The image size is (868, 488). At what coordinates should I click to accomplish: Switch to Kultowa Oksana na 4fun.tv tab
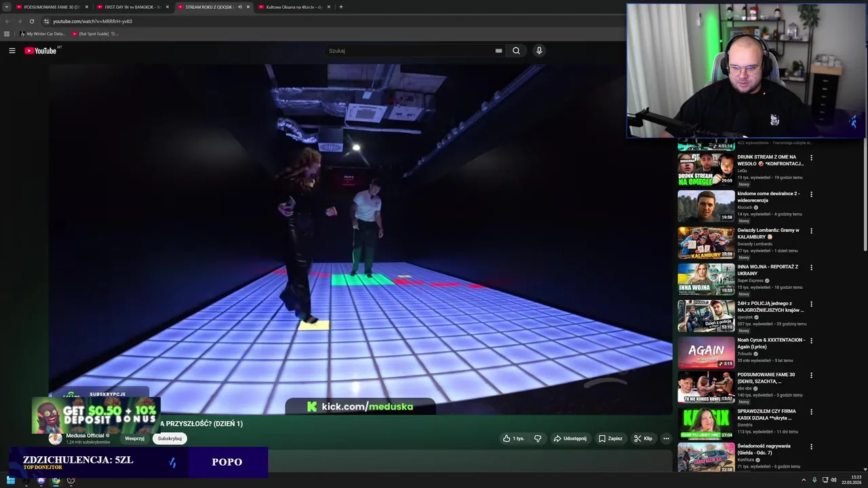294,7
